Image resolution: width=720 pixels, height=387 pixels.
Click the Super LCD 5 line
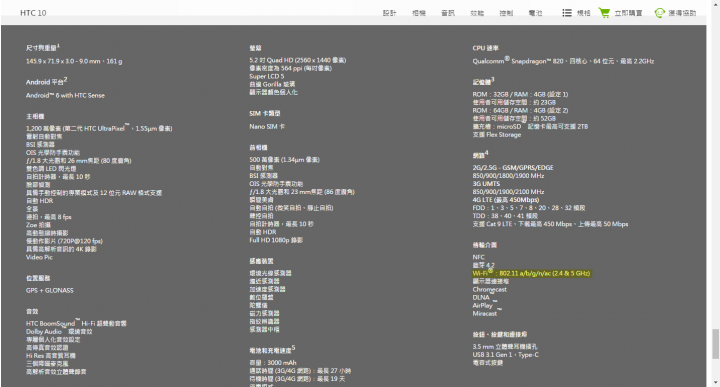[x=267, y=76]
